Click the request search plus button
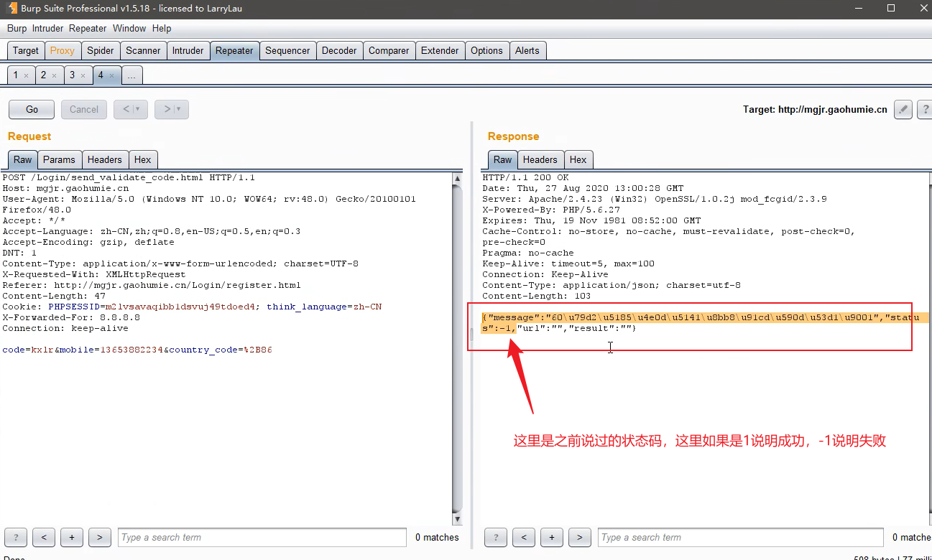Viewport: 932px width, 560px height. coord(72,537)
